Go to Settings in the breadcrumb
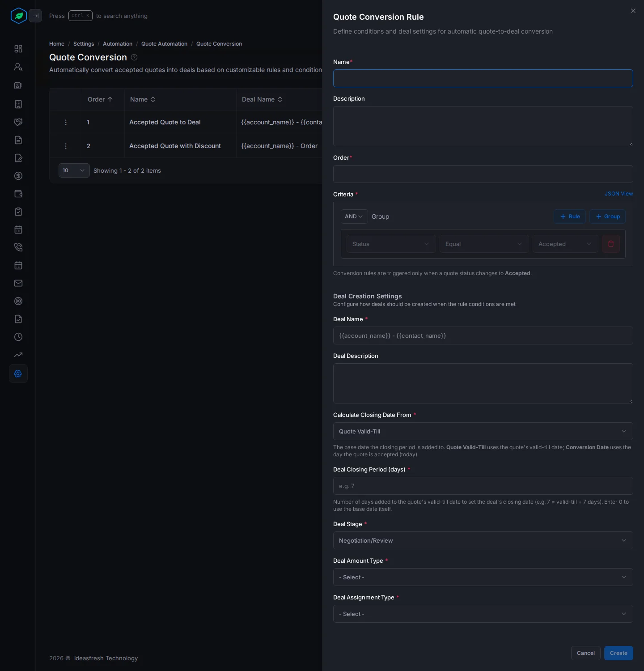This screenshot has width=644, height=671. [84, 44]
